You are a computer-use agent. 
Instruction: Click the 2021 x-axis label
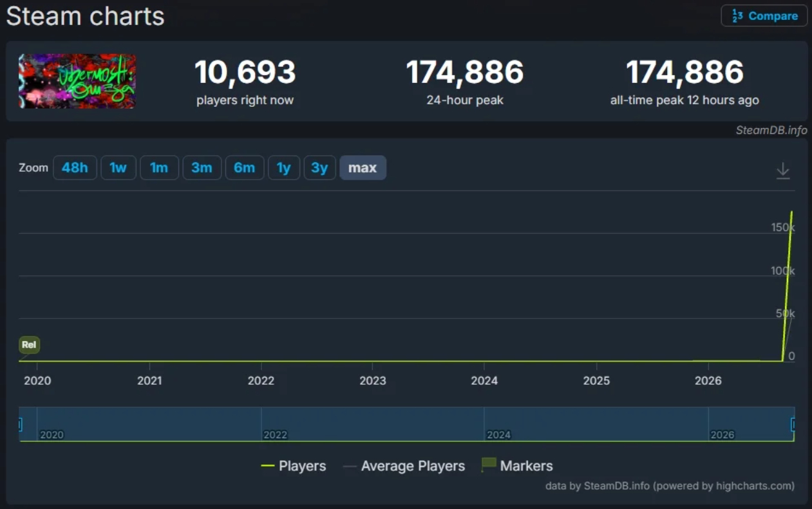tap(149, 381)
